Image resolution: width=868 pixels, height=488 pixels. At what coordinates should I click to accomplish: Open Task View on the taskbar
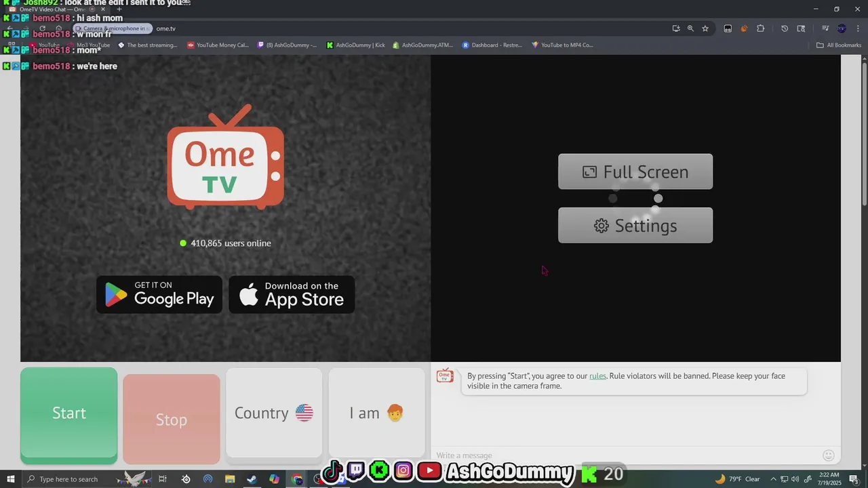click(163, 479)
